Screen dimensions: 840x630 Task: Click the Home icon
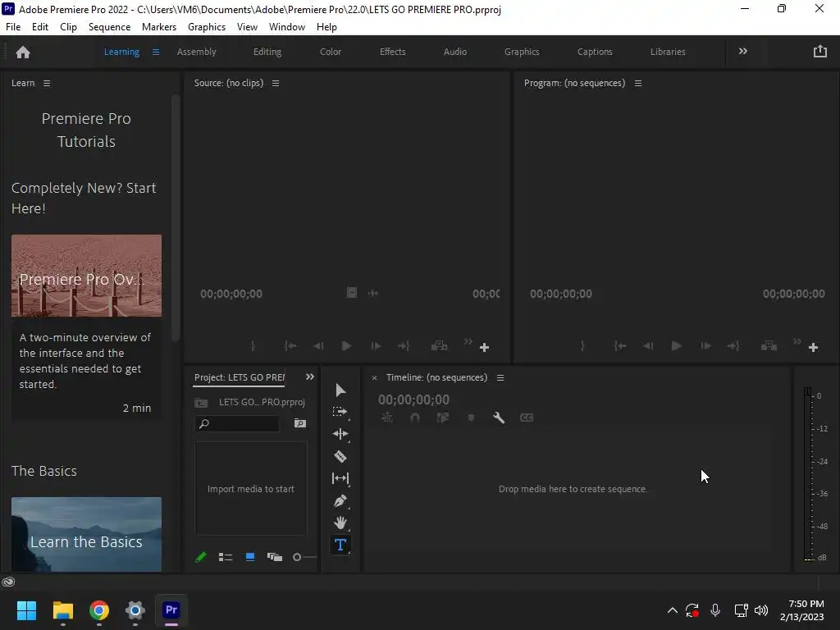click(23, 52)
